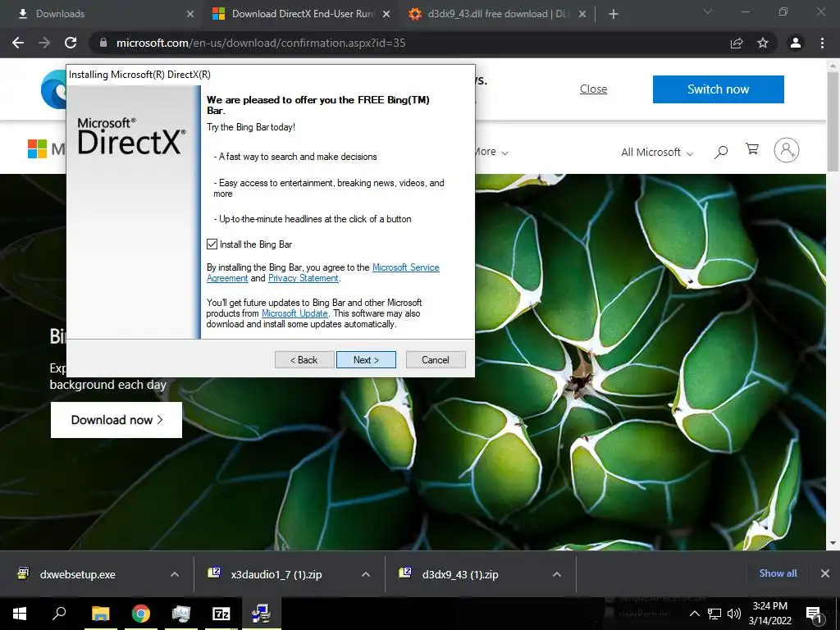Click the Switch now button

(x=719, y=89)
